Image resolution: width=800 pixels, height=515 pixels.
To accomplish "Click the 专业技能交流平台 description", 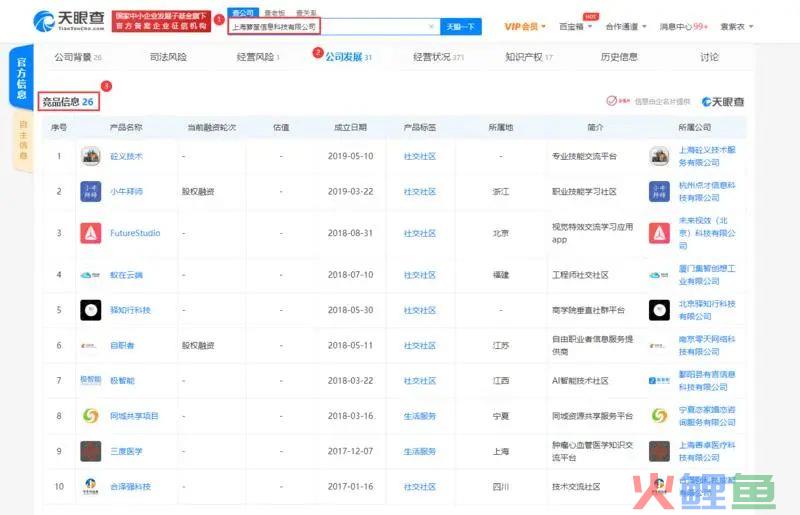I will [x=584, y=156].
